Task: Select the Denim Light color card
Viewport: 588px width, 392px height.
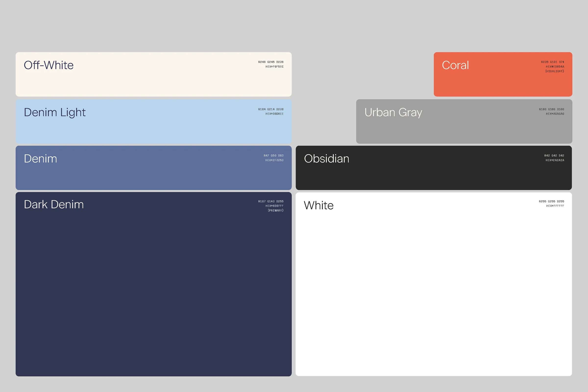Action: (154, 122)
